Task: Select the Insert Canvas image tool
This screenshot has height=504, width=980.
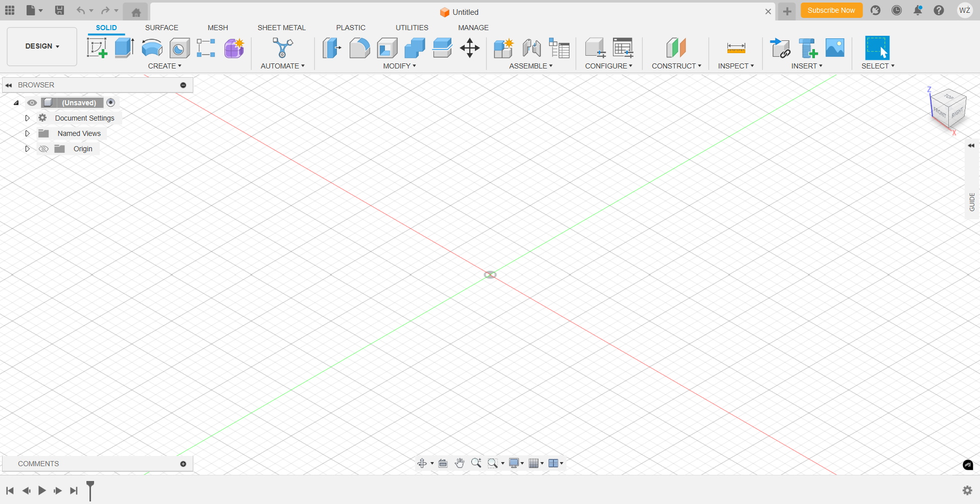Action: 835,48
